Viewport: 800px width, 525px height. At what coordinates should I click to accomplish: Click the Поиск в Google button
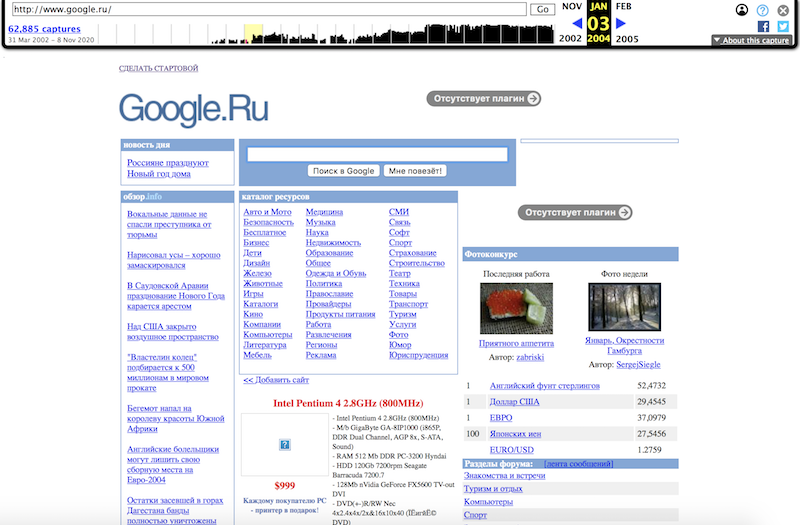tap(343, 171)
